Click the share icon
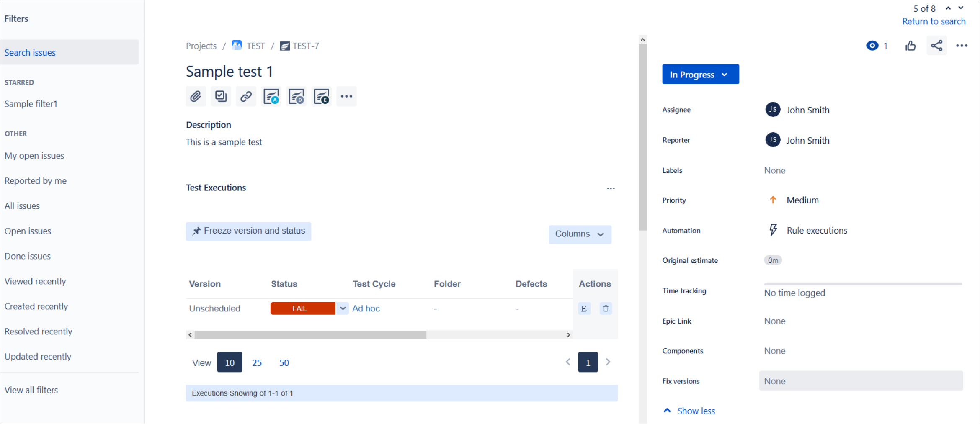 click(x=936, y=46)
